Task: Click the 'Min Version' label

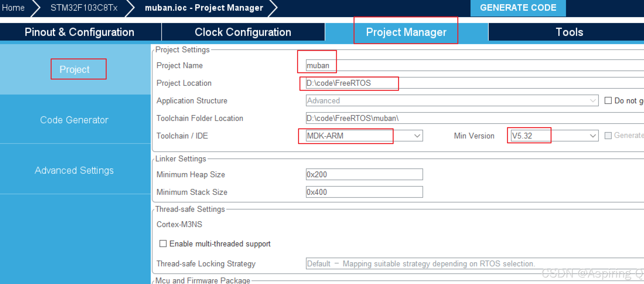Action: click(474, 136)
